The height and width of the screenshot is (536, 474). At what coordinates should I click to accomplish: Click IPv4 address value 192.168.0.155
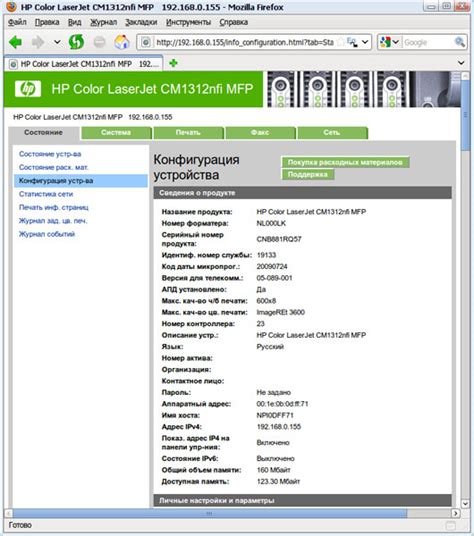279,427
